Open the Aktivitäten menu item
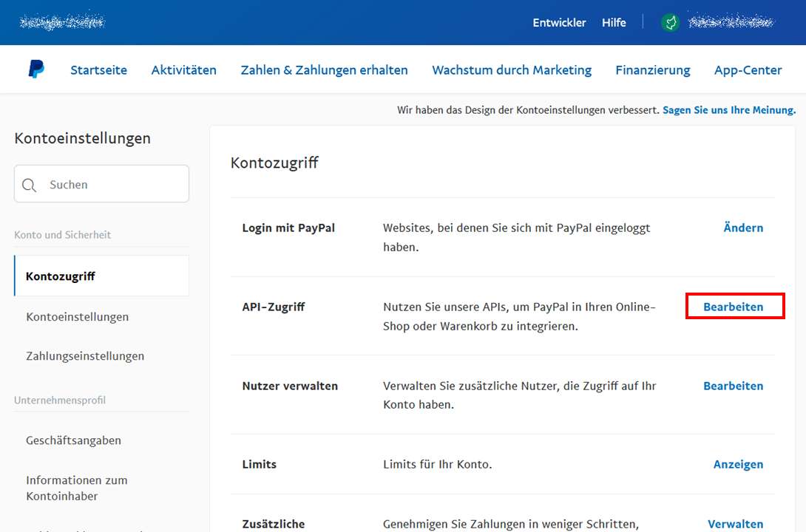This screenshot has height=532, width=806. coord(183,70)
